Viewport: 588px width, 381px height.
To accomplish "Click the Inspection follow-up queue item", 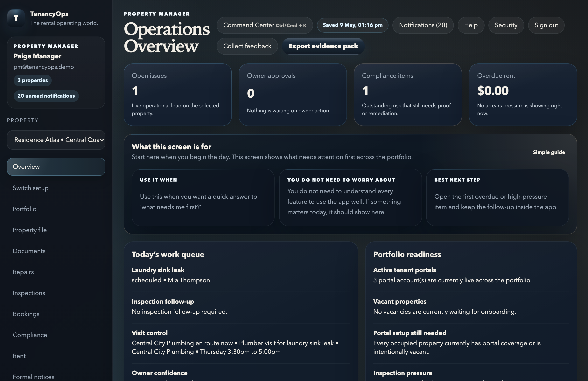I will [x=241, y=306].
